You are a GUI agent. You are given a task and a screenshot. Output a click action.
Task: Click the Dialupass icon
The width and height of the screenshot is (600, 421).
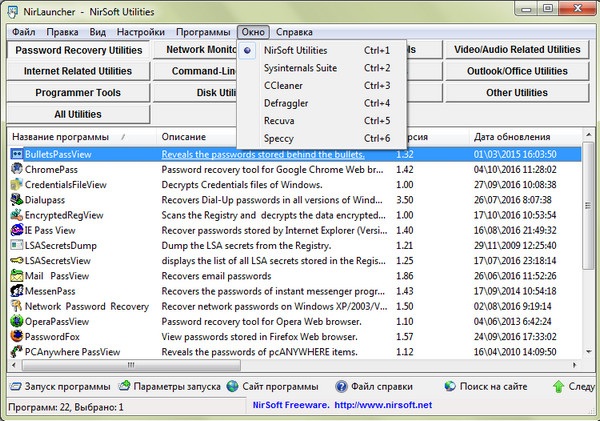pos(16,200)
